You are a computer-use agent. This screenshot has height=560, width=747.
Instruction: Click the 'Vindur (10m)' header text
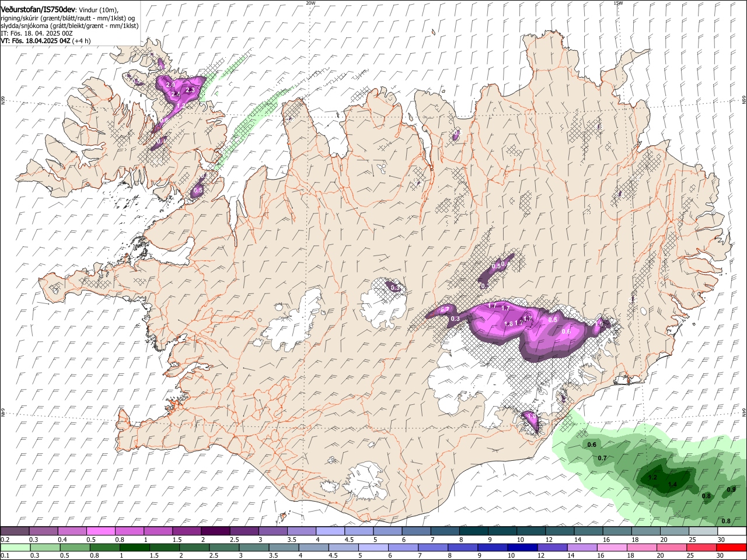(99, 10)
